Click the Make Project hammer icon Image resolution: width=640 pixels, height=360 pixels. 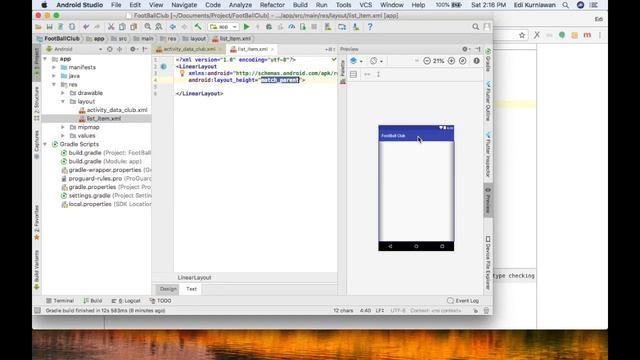(198, 27)
